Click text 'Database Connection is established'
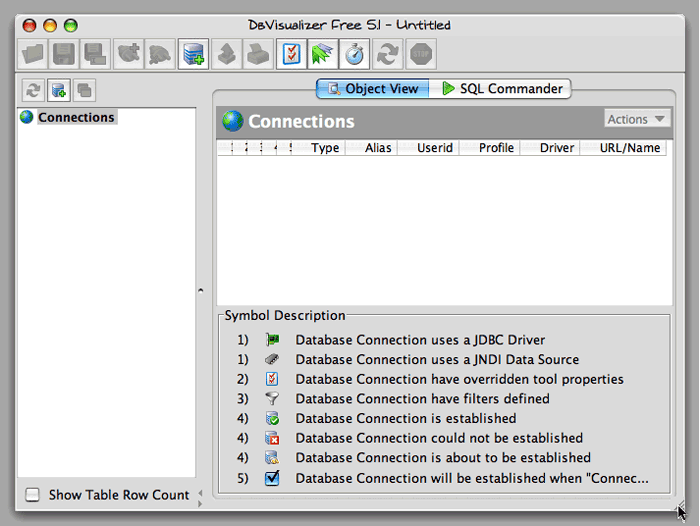700x526 pixels. click(x=406, y=418)
